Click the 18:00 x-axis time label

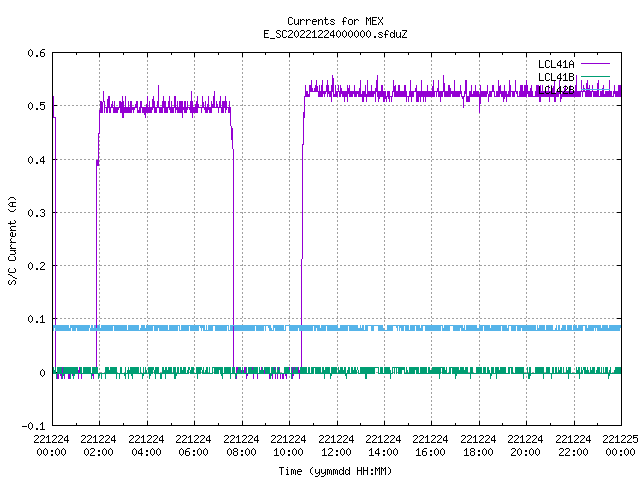point(478,452)
